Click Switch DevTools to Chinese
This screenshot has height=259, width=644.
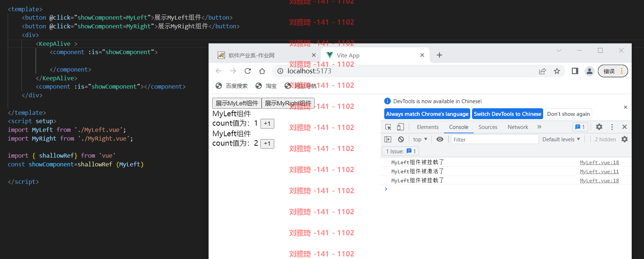tap(507, 114)
